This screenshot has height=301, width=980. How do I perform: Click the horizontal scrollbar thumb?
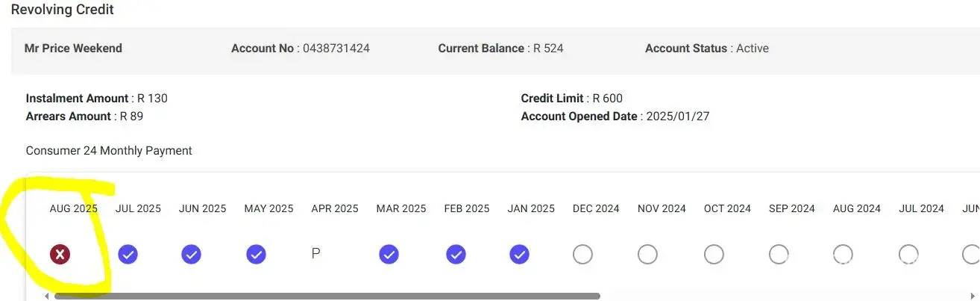click(327, 297)
